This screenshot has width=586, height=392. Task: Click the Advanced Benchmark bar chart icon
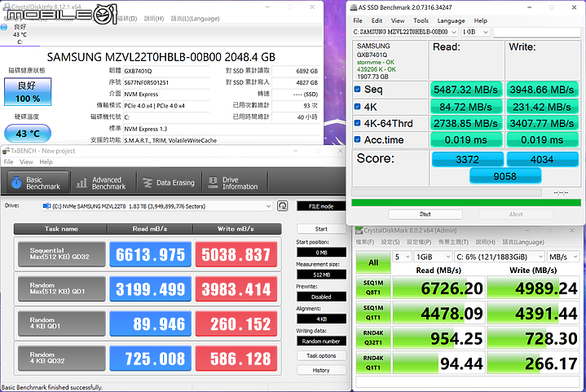pos(82,183)
